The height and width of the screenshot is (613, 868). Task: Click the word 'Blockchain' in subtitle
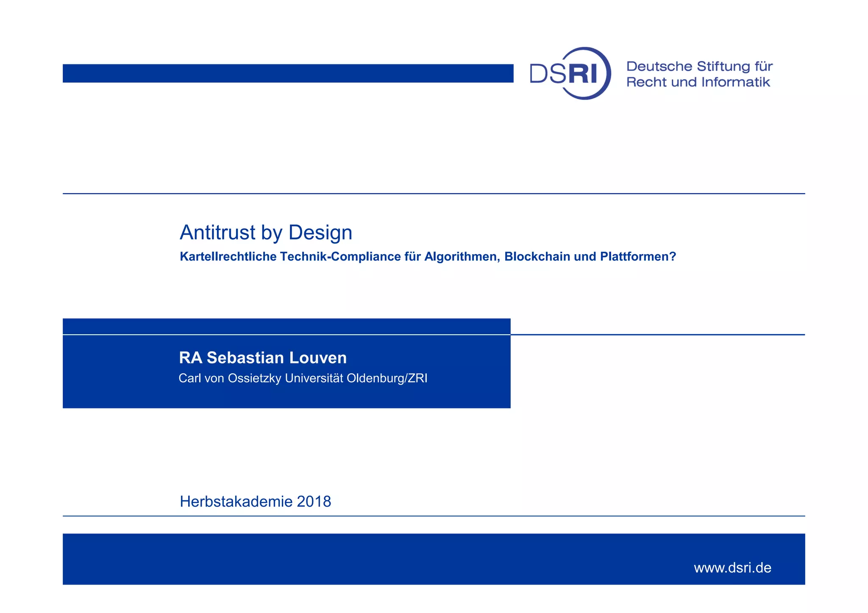[x=537, y=257]
